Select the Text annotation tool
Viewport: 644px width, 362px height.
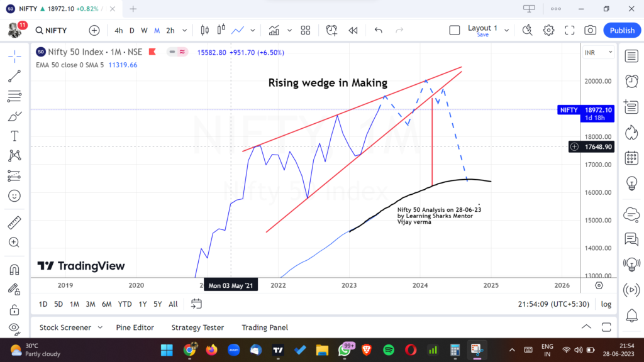click(14, 136)
